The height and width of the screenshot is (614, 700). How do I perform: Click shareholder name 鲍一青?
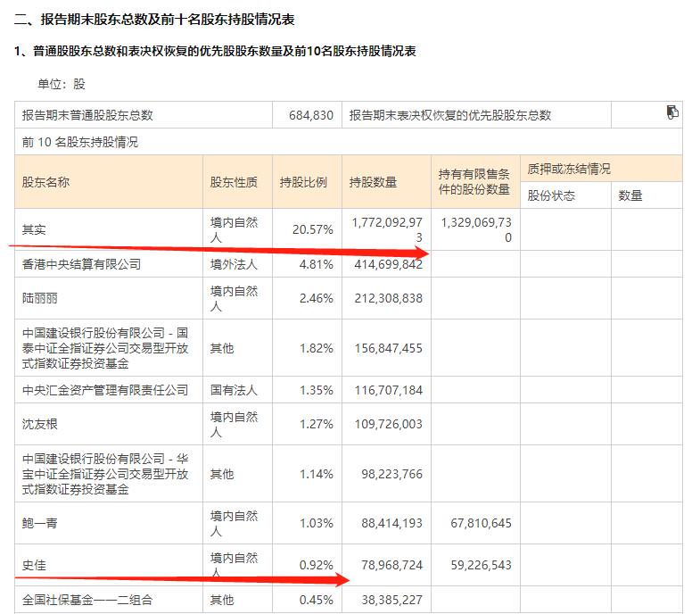(x=40, y=523)
